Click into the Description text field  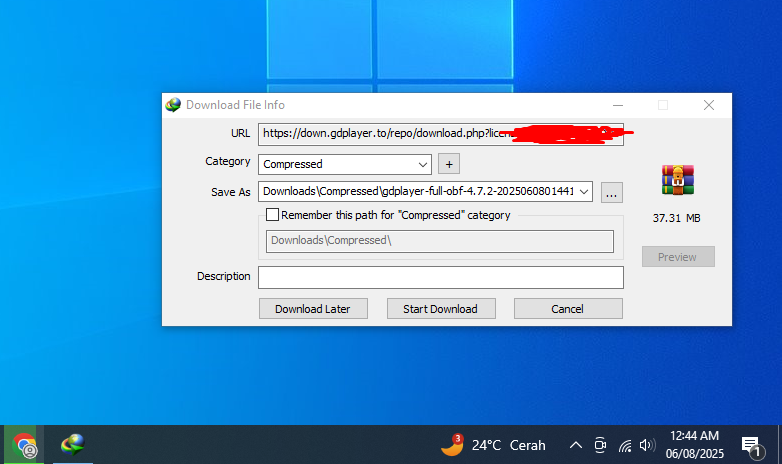point(441,277)
